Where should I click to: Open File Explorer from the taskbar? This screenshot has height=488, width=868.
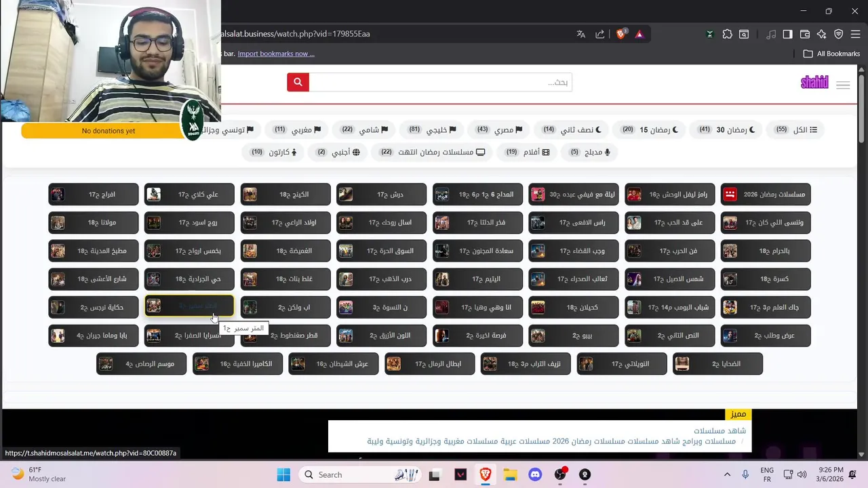pyautogui.click(x=510, y=474)
